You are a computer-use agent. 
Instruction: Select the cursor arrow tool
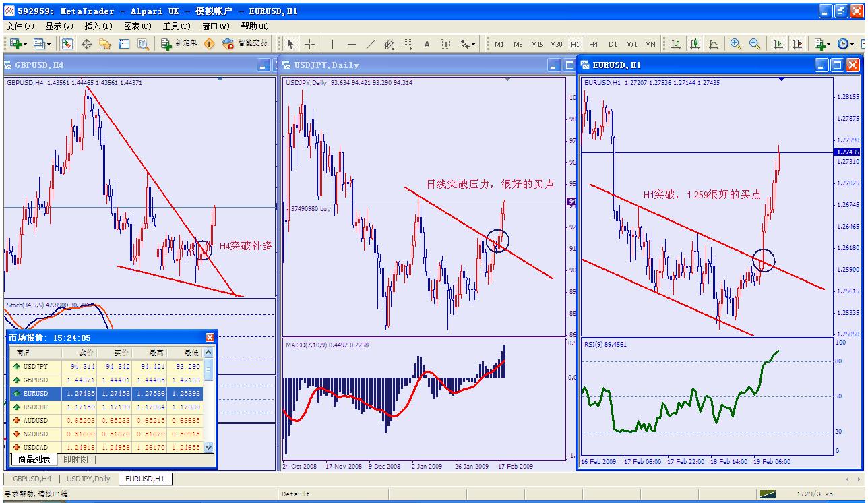pyautogui.click(x=290, y=44)
